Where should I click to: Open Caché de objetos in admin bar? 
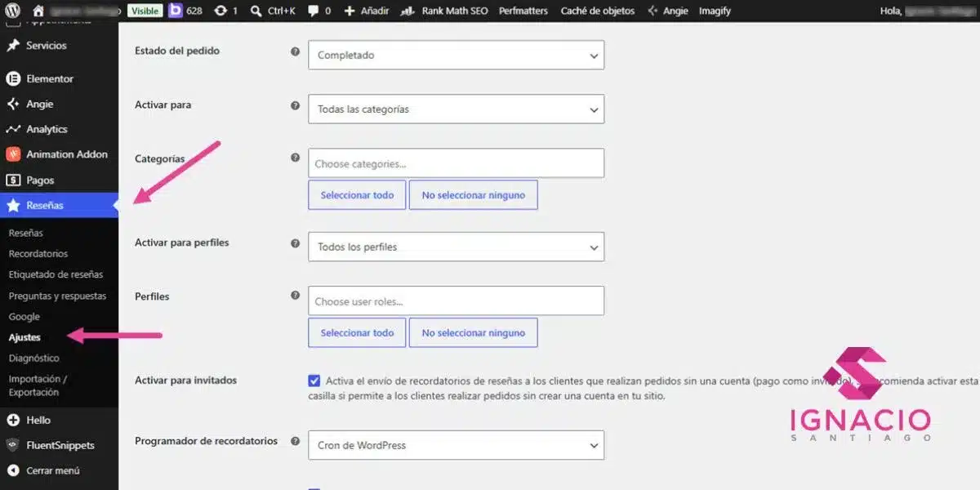pos(598,11)
